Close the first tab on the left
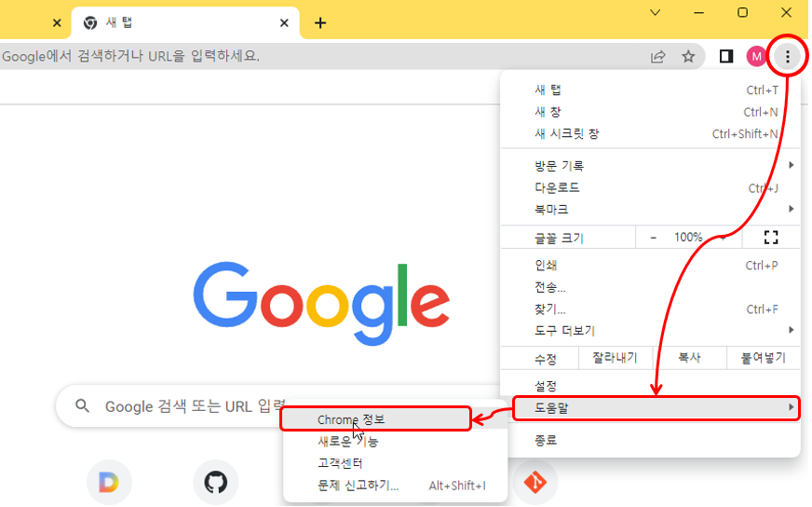 pos(57,22)
